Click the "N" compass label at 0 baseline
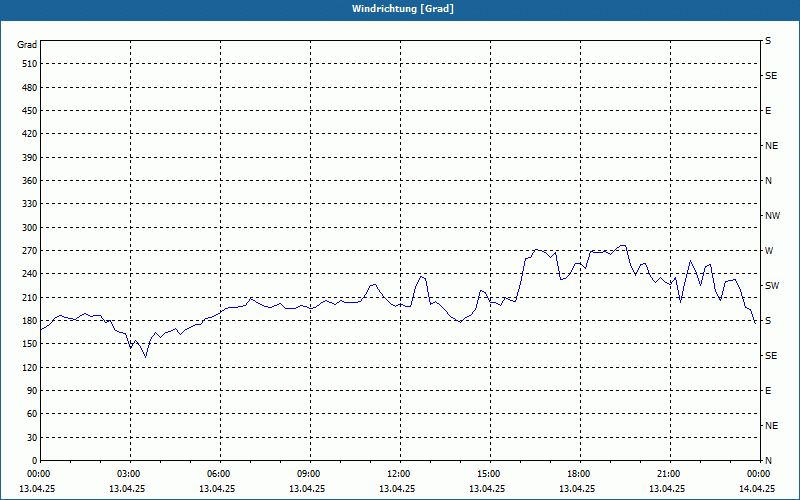This screenshot has height=500, width=800. [768, 461]
